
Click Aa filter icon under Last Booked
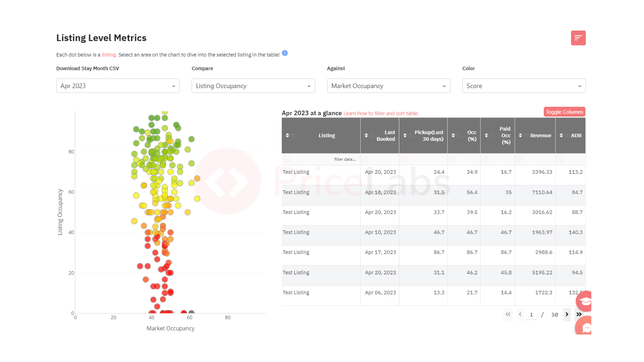point(365,159)
